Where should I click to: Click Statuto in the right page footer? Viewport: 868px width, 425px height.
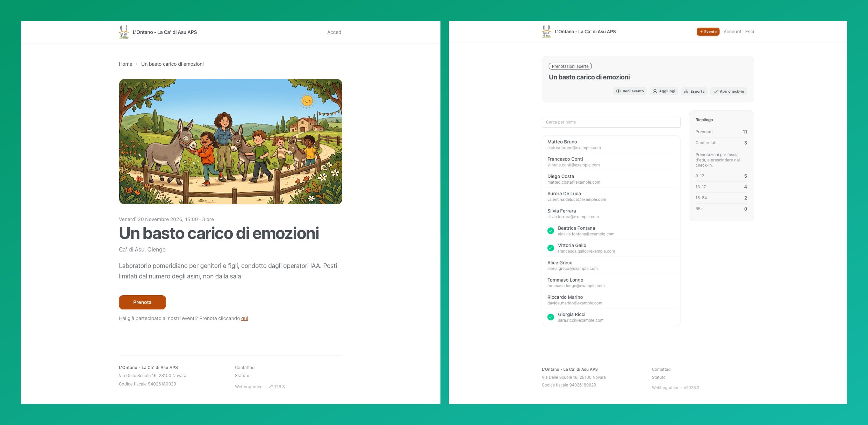[659, 377]
